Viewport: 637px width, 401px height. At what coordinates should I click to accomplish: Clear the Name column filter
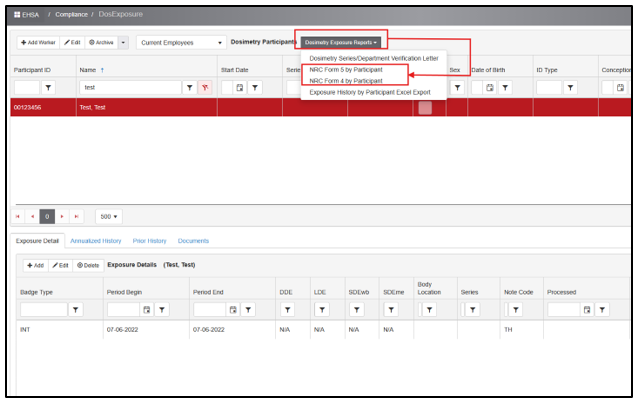click(x=205, y=88)
